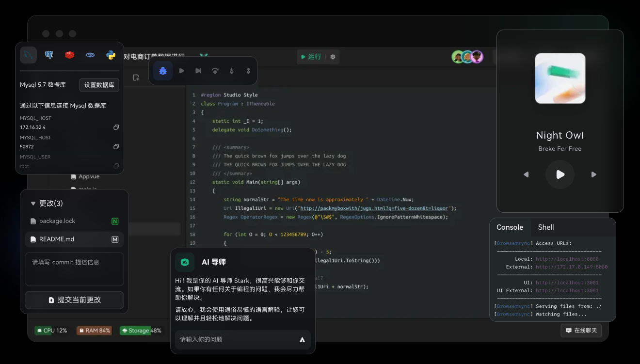Click code line 12 static void Main
Image resolution: width=640 pixels, height=364 pixels.
pyautogui.click(x=256, y=182)
